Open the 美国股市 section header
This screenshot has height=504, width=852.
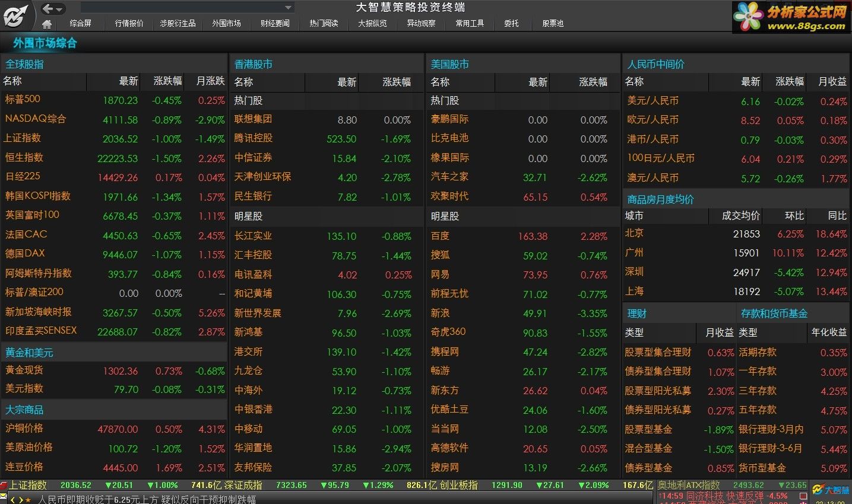[450, 64]
